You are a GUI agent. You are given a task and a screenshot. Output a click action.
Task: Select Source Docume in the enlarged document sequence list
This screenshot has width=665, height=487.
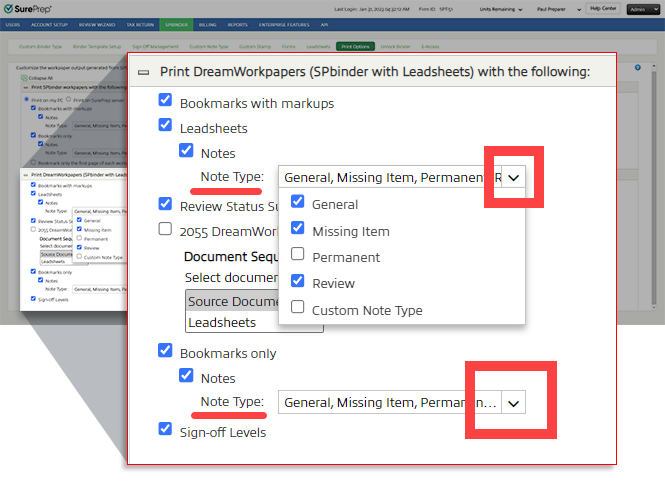[232, 301]
